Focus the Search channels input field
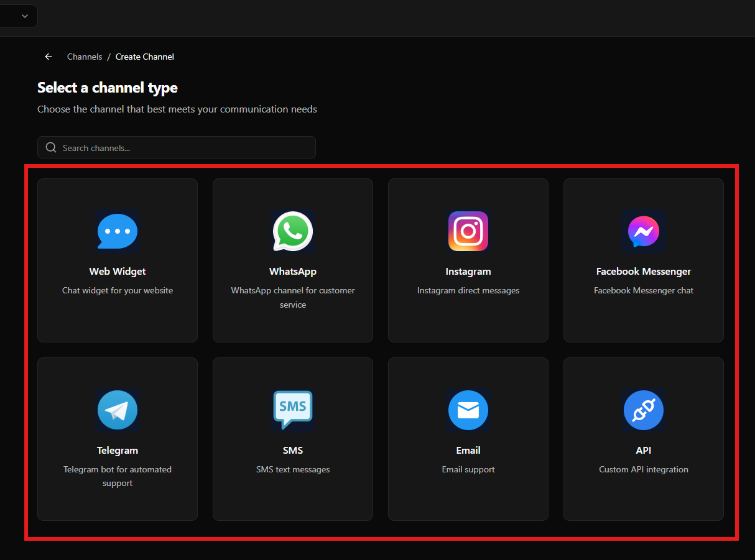This screenshot has height=560, width=755. pos(177,147)
